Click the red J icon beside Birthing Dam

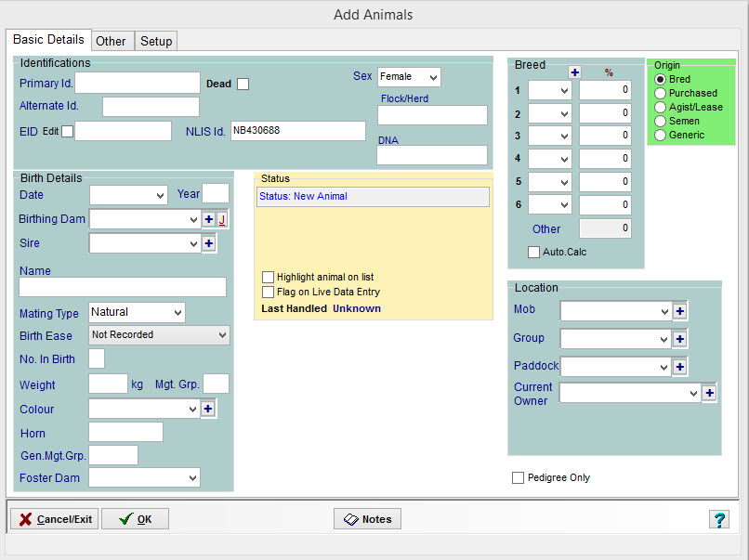click(222, 219)
